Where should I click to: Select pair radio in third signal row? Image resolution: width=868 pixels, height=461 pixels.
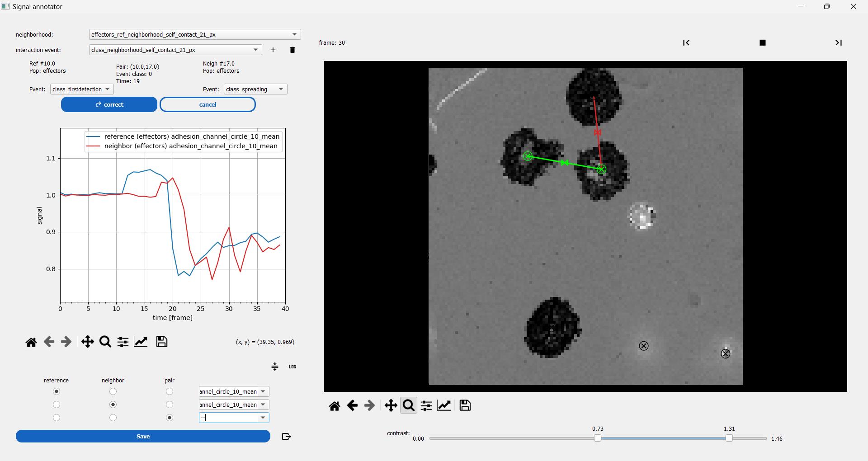pos(170,418)
